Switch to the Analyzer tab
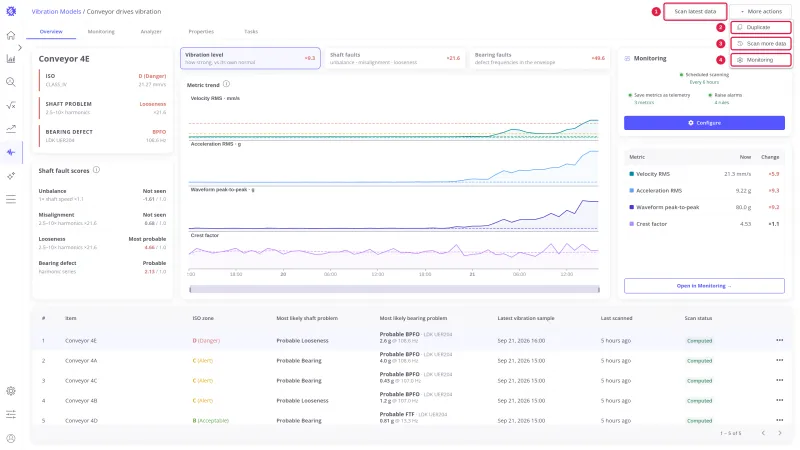Viewport: 800px width, 450px height. 151,31
